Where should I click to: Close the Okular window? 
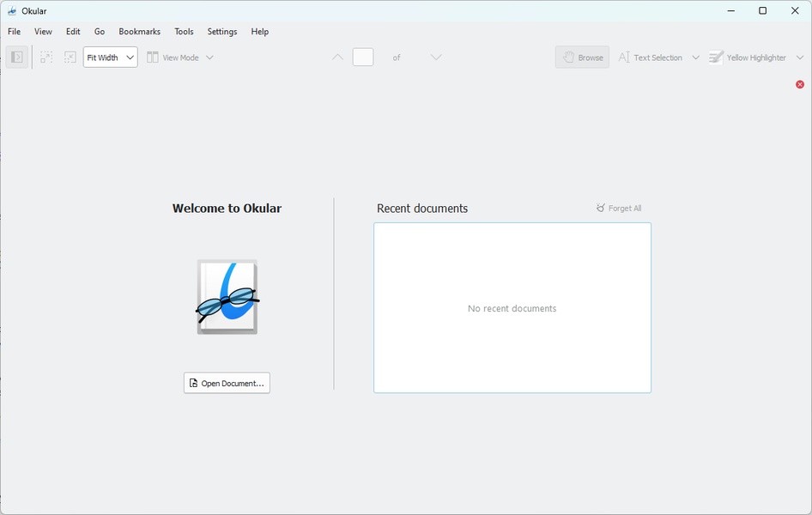795,11
